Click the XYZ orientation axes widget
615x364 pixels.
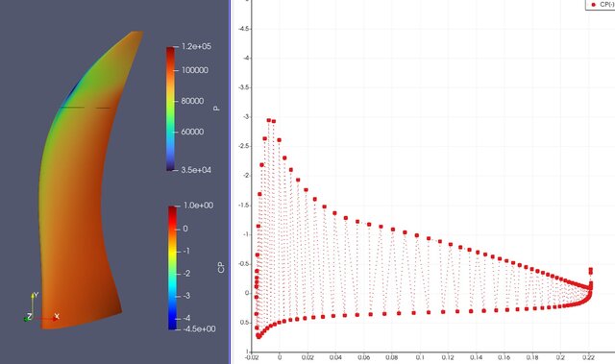[x=41, y=307]
